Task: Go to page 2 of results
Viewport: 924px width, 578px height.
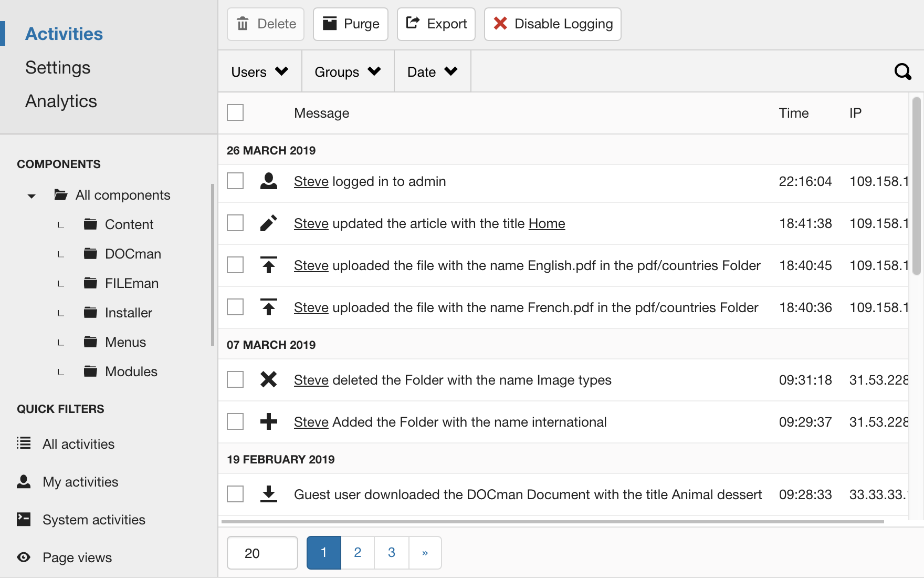Action: (x=358, y=553)
